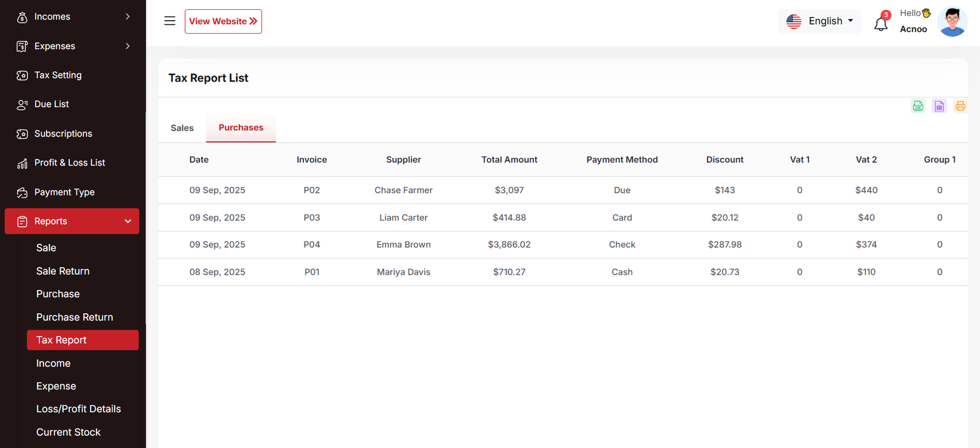Open Loss/Profit Details report
Screen dimensions: 980x448
78,409
